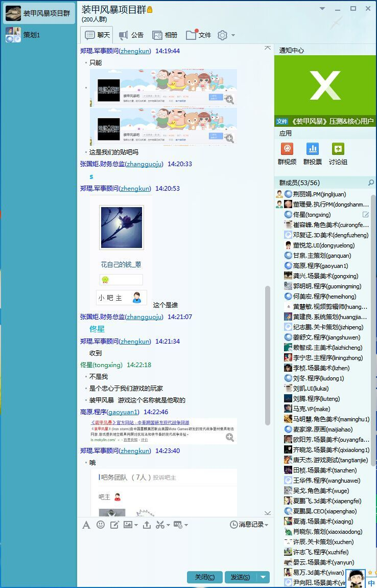Image resolution: width=377 pixels, height=588 pixels.
Task: Enlarge second tieba banner image
Action: point(229,138)
